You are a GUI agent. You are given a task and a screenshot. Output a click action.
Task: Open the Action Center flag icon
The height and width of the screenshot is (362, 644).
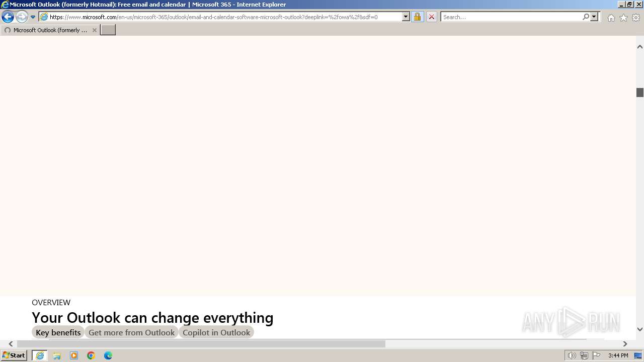[x=596, y=355]
